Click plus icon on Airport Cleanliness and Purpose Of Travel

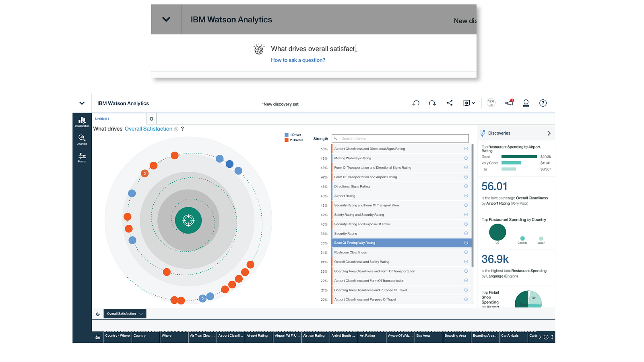pos(466,299)
